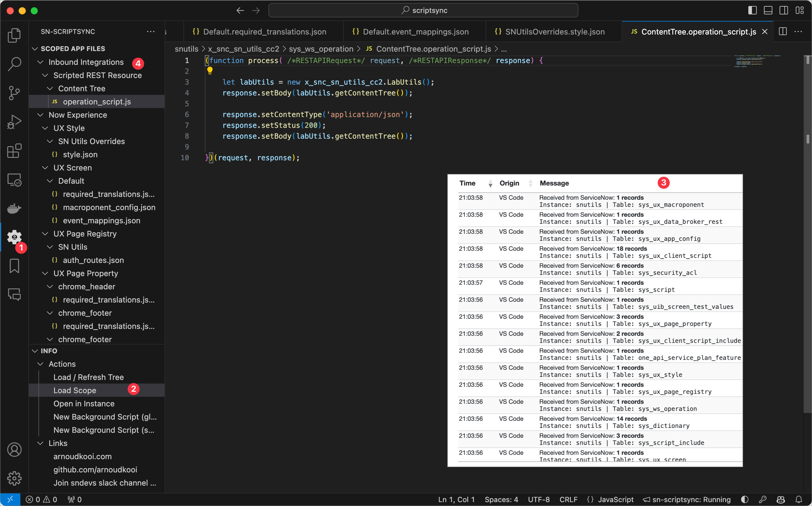This screenshot has width=812, height=506.
Task: Open the arnoudkooi.com link
Action: click(x=83, y=456)
